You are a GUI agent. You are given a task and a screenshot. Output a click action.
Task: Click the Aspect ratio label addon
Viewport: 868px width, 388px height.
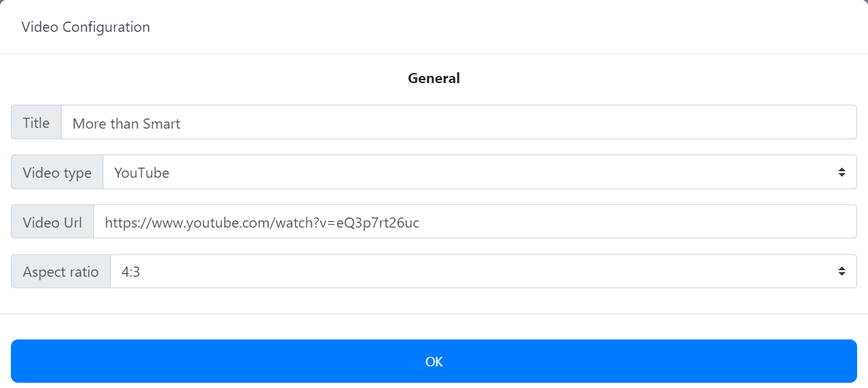coord(61,272)
